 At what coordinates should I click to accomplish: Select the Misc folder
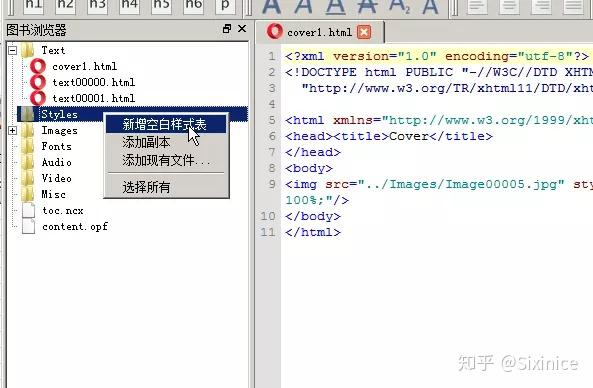point(53,194)
